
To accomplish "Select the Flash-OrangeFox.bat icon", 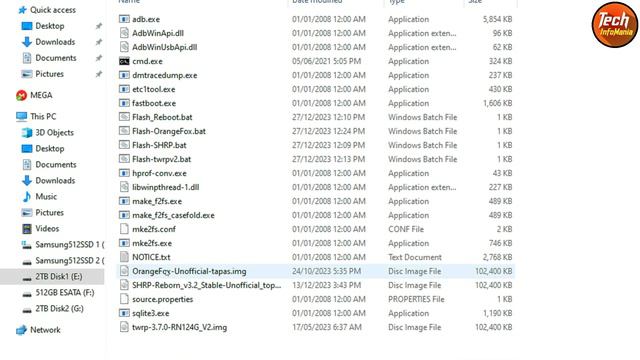I will click(124, 131).
